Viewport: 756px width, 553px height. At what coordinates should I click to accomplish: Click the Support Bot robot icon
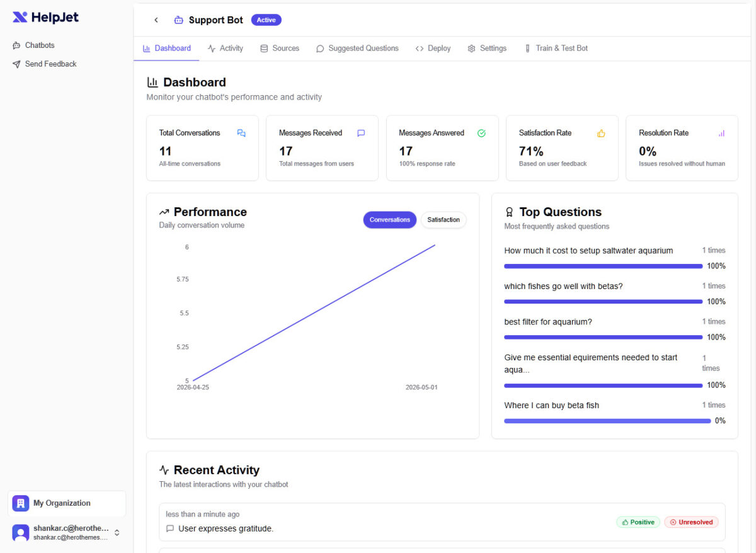pos(179,20)
